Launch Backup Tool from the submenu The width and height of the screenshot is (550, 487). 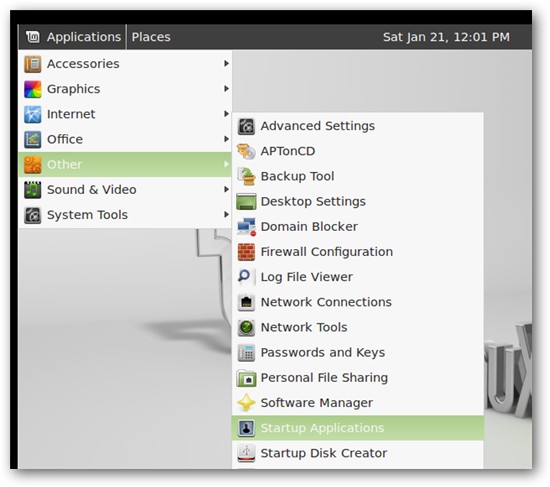click(358, 176)
